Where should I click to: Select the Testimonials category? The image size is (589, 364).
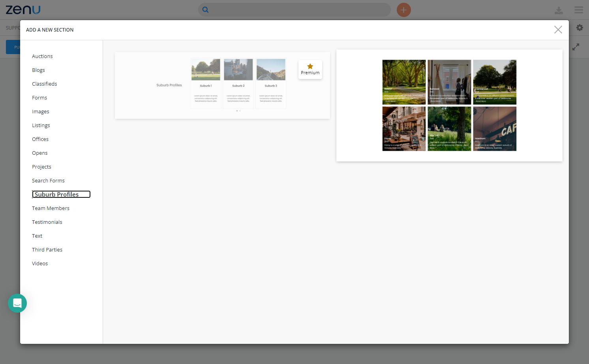click(x=47, y=222)
